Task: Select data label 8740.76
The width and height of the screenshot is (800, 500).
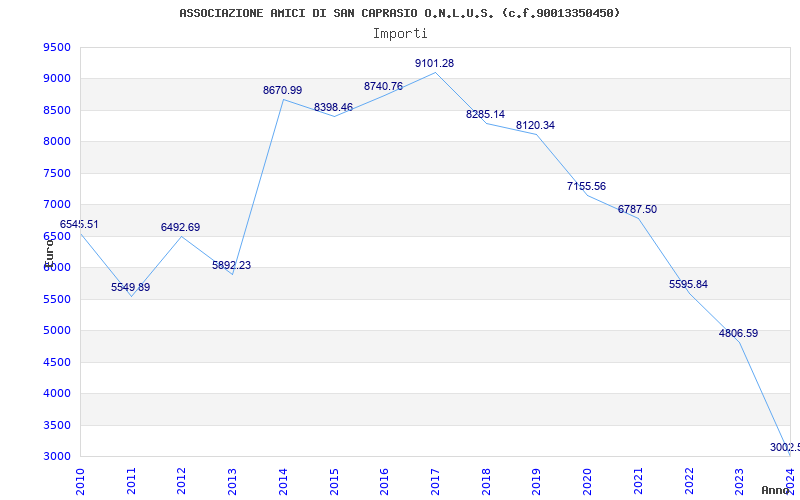Action: [x=383, y=86]
